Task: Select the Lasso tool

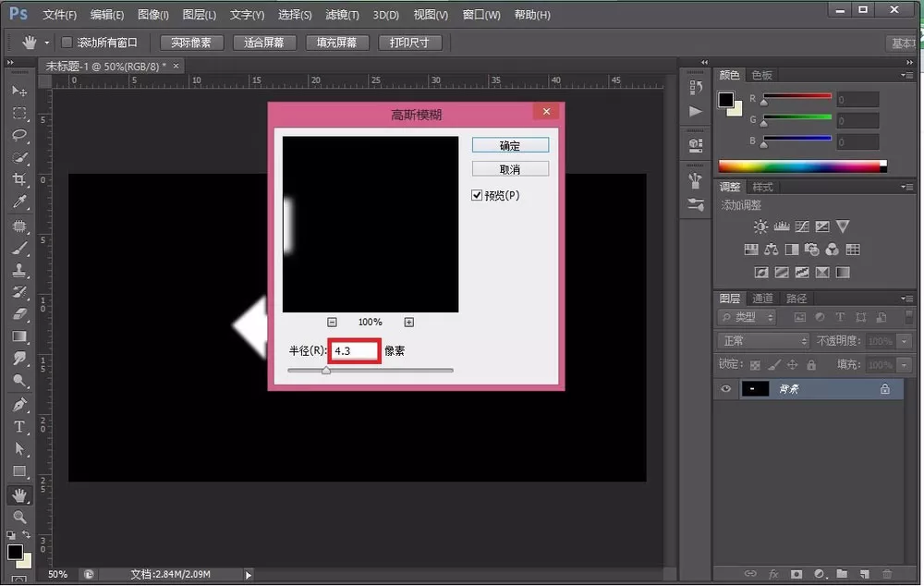Action: pos(19,135)
